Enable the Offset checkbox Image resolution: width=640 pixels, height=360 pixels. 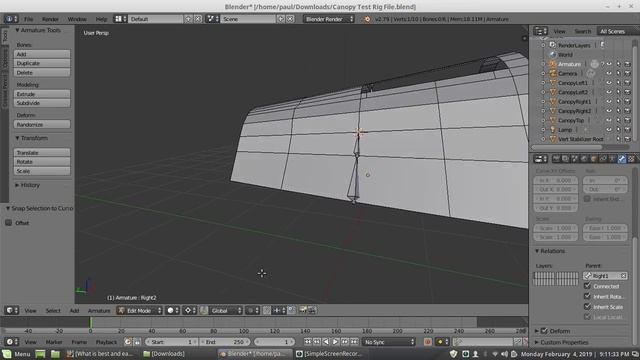(9, 223)
